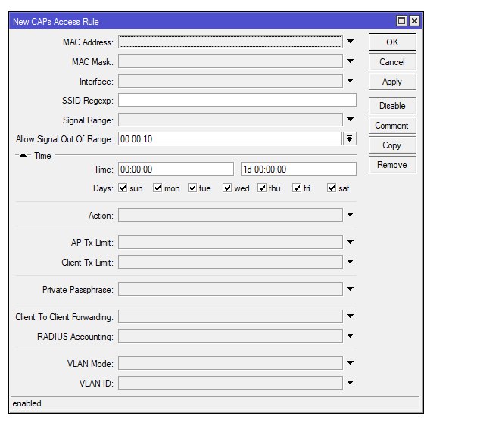Screen dimensions: 477x448
Task: Toggle the fri day checkbox
Action: pos(297,188)
